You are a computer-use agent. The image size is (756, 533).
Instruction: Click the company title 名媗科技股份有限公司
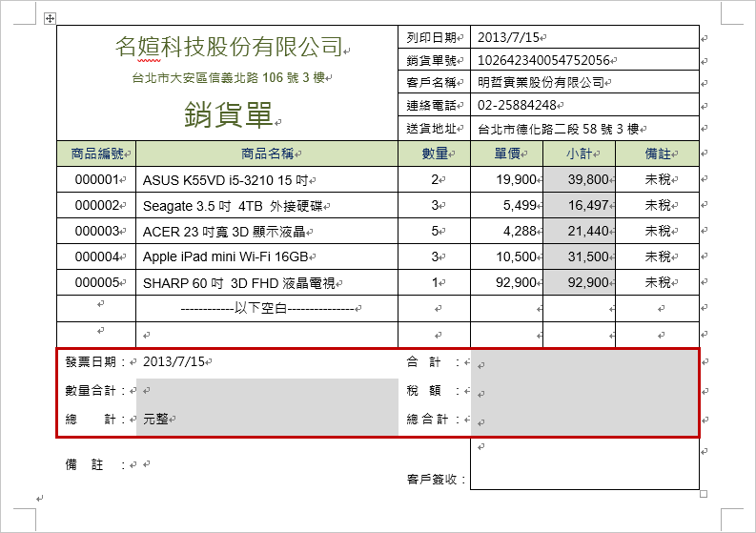pyautogui.click(x=229, y=46)
